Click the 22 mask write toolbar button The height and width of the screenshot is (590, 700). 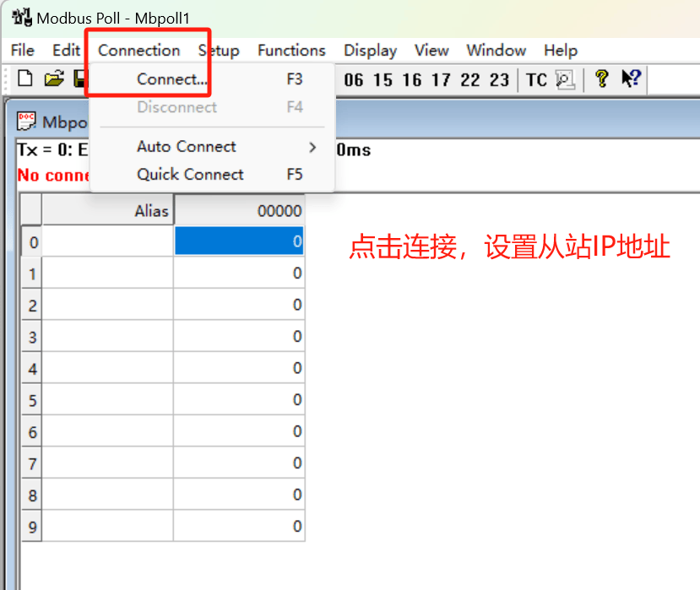pyautogui.click(x=470, y=80)
